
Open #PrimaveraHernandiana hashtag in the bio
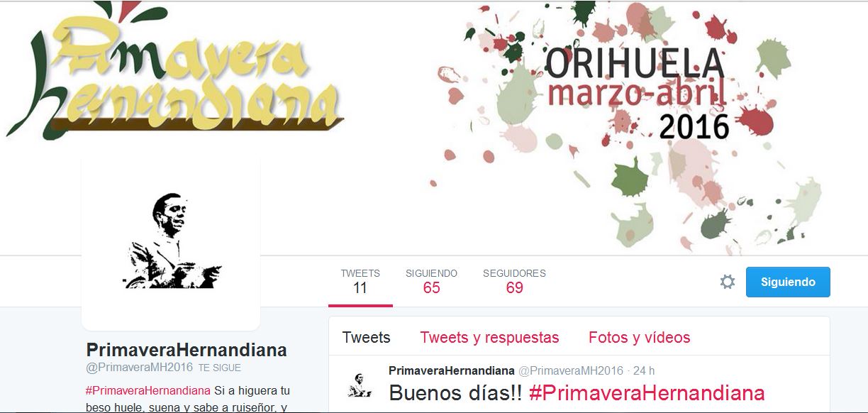coord(148,390)
